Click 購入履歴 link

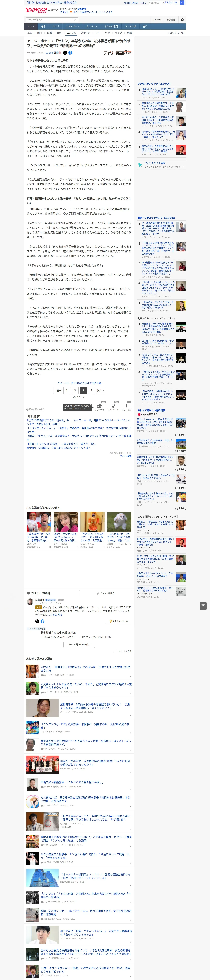click(x=171, y=20)
